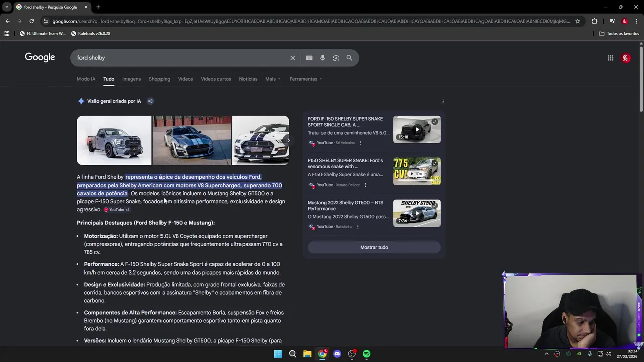The image size is (644, 362).
Task: Play the 775 CV video thumbnail
Action: click(417, 171)
